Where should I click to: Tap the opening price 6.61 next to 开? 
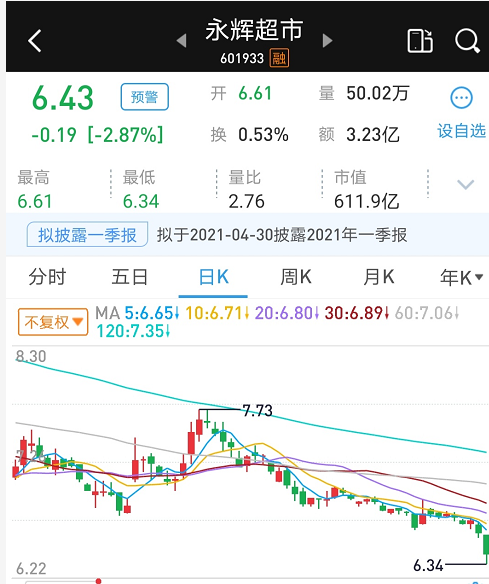pyautogui.click(x=255, y=93)
